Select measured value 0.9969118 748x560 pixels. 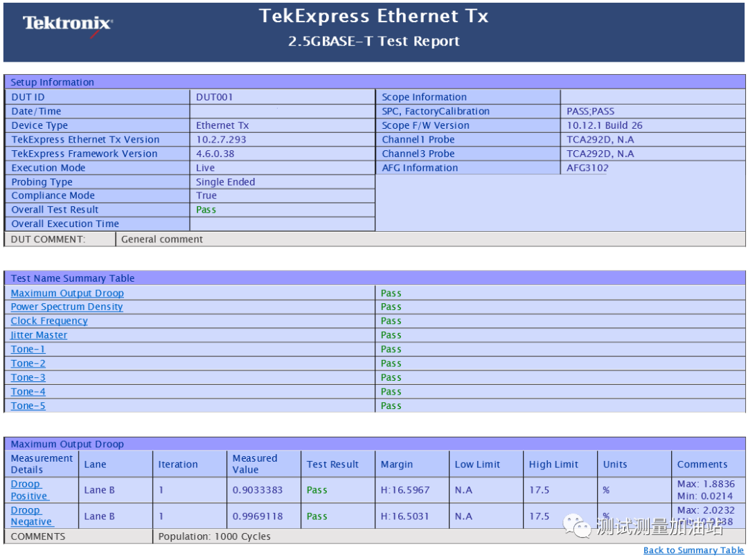258,516
